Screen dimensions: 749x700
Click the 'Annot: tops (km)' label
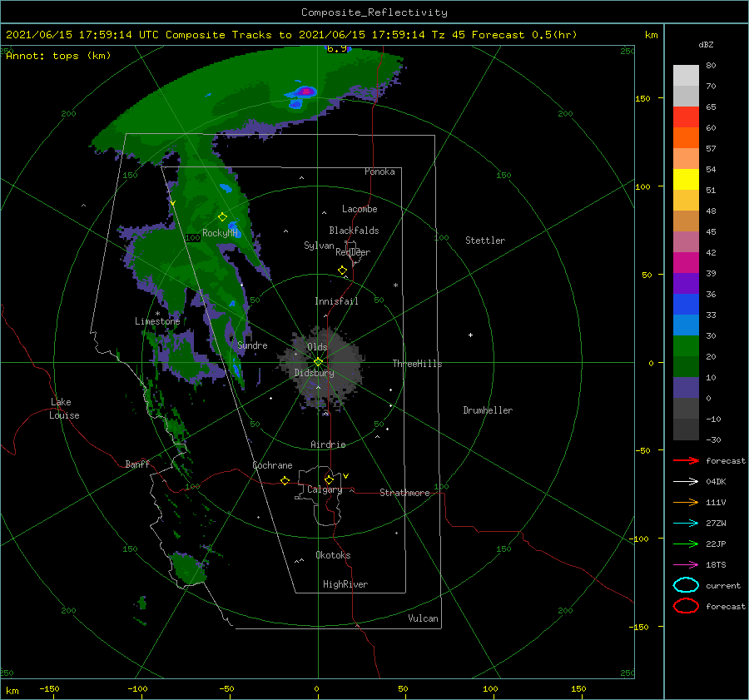pyautogui.click(x=58, y=56)
